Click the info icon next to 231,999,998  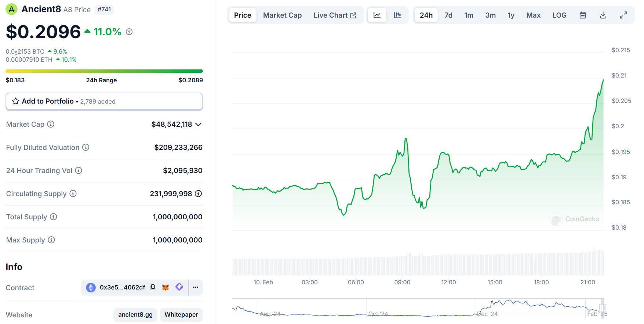[x=199, y=194]
